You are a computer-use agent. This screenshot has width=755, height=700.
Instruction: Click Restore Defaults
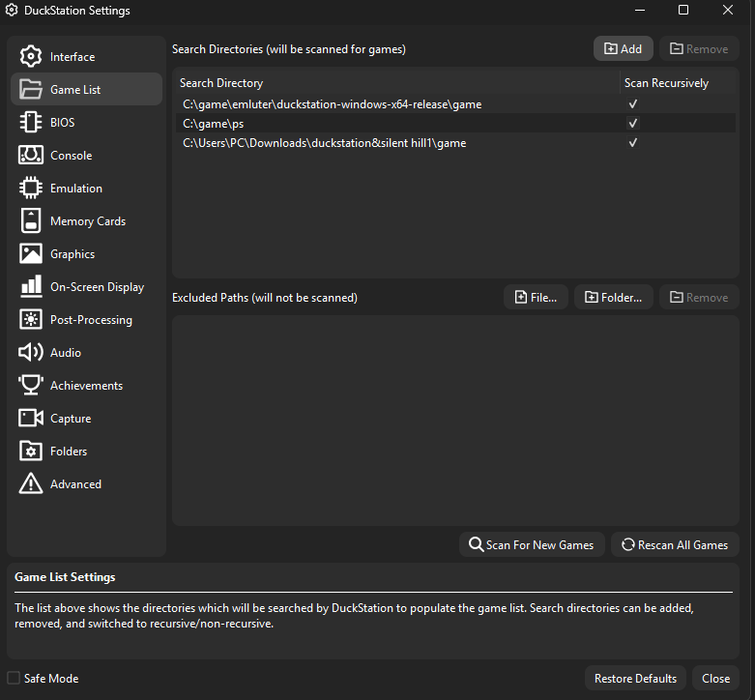point(635,678)
